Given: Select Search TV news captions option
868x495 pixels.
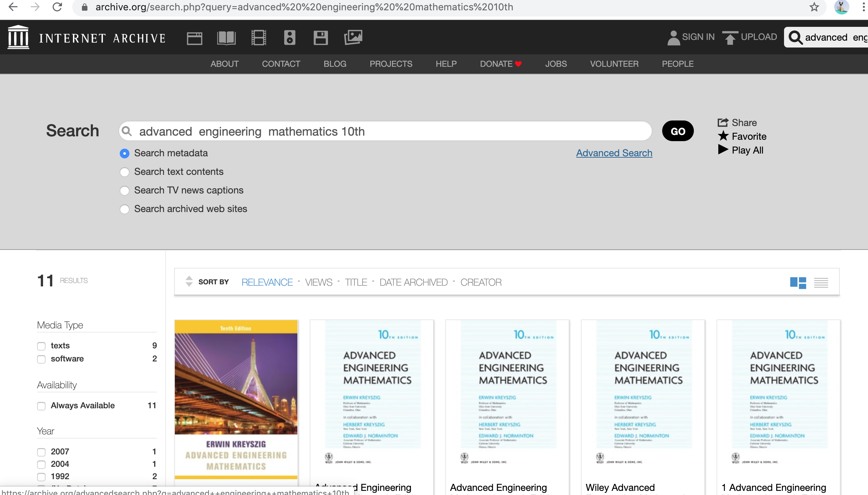Looking at the screenshot, I should (124, 190).
